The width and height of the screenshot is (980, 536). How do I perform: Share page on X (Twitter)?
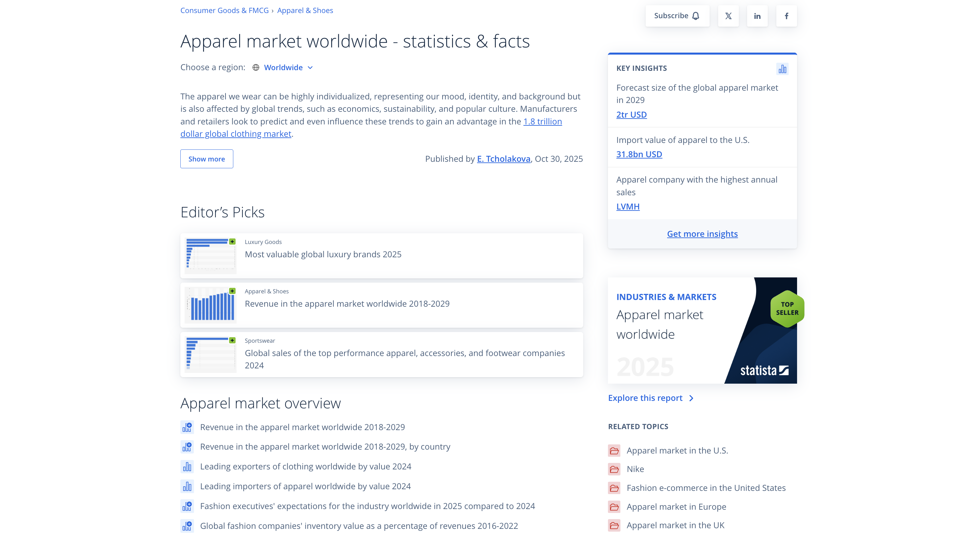728,16
